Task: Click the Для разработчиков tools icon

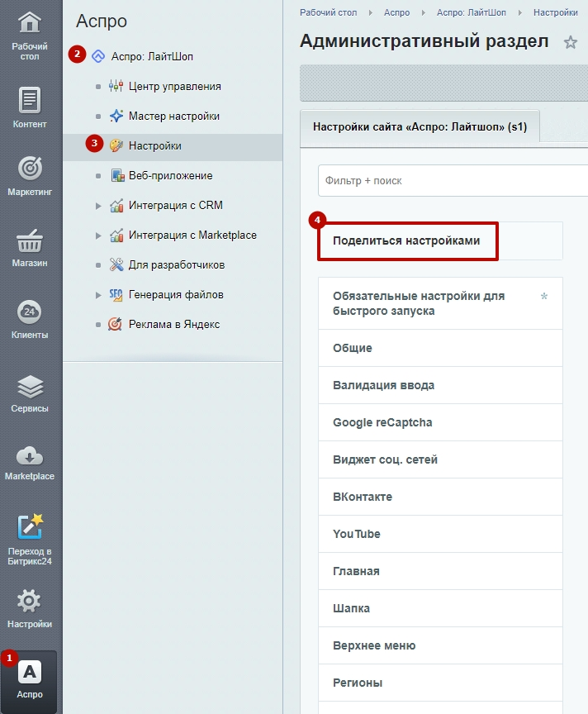Action: tap(116, 264)
